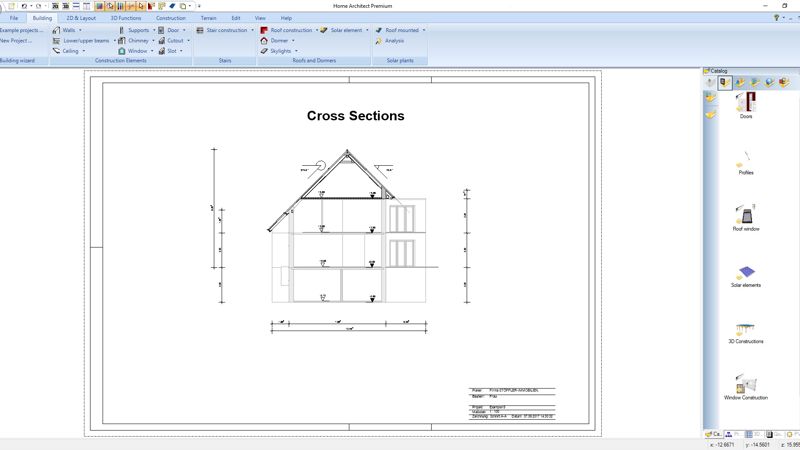Expand the Solar element dropdown arrow

pyautogui.click(x=367, y=30)
